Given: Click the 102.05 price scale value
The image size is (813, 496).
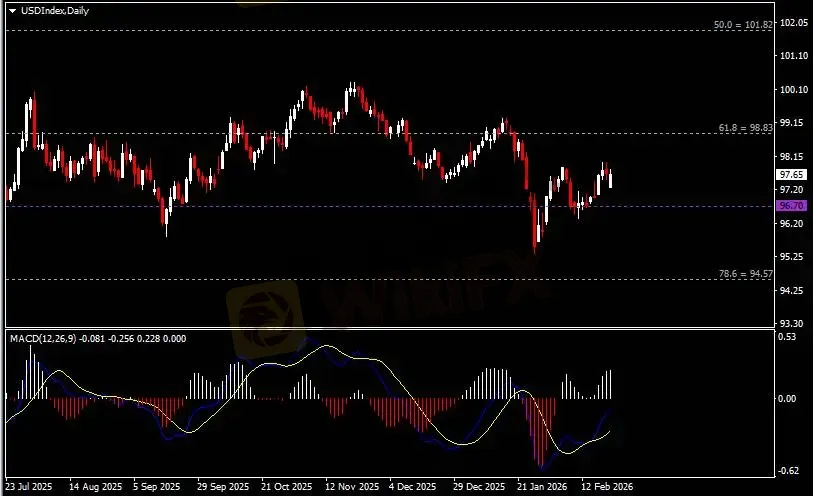Looking at the screenshot, I should pyautogui.click(x=794, y=22).
